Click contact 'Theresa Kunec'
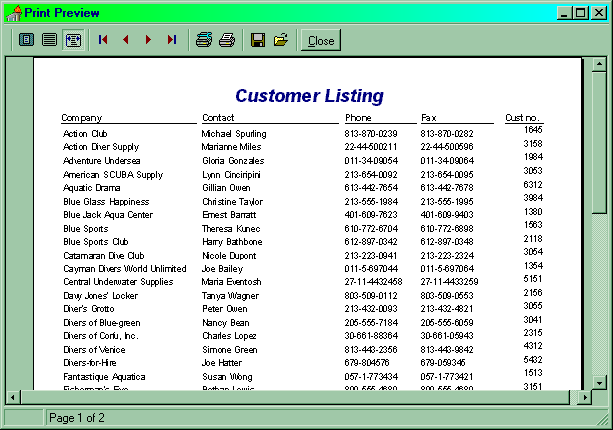The width and height of the screenshot is (613, 430). coord(231,229)
